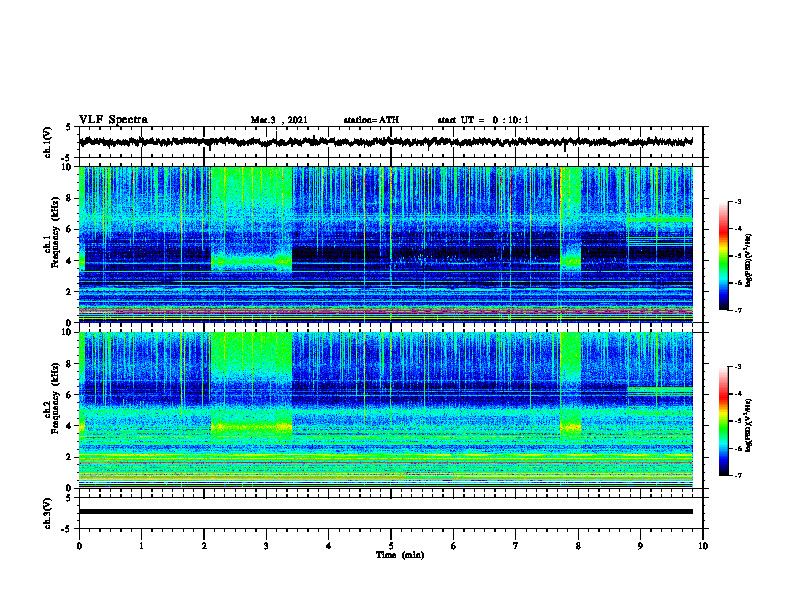This screenshot has height=612, width=792.
Task: Click the "-7" label below the ch.1 colorbar
Action: [738, 310]
